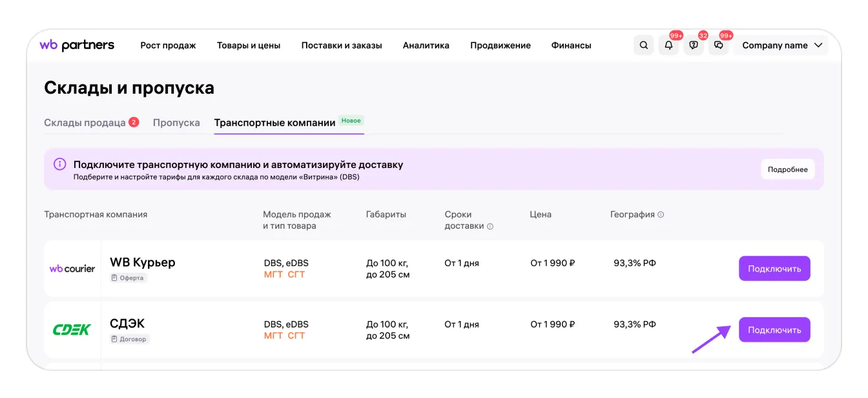This screenshot has width=868, height=398.
Task: Open the question chat icon with 32 badge
Action: (694, 45)
